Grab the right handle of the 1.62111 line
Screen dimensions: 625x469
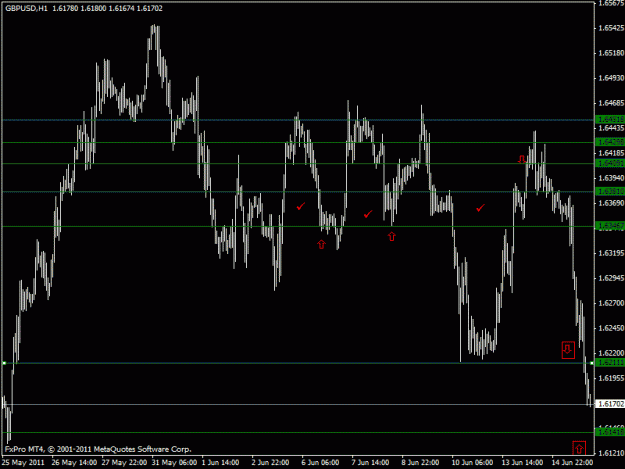592,363
